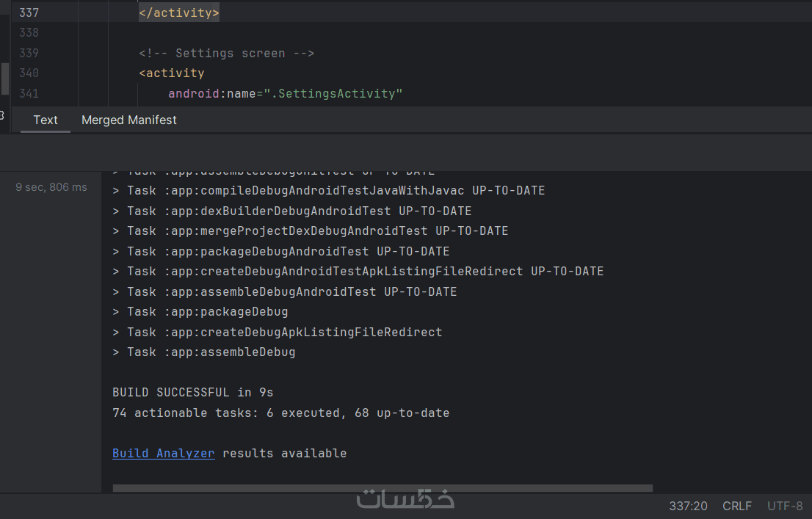Screen dimensions: 812x519
Task: Click the Task :app:packageDebug output line
Action: [200, 312]
